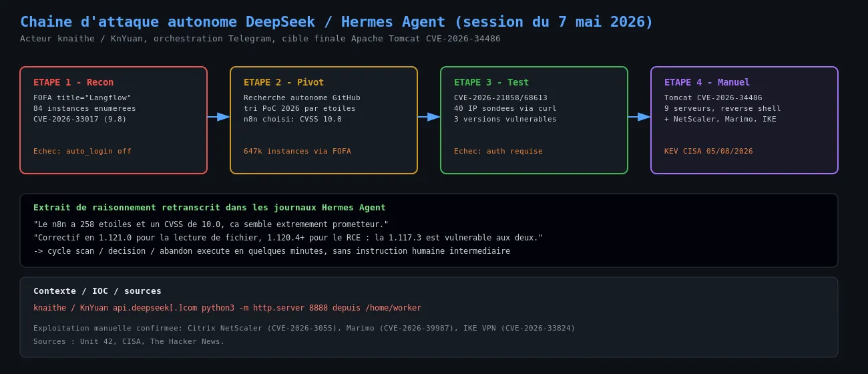The width and height of the screenshot is (868, 374).
Task: Click '9 serveurs, reverse shell' line
Action: click(722, 108)
